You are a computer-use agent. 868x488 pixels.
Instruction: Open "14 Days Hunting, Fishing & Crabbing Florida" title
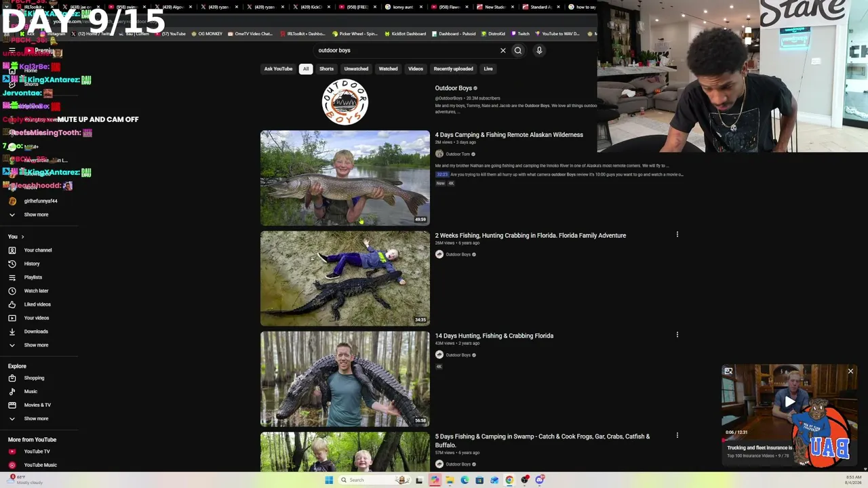pos(494,335)
